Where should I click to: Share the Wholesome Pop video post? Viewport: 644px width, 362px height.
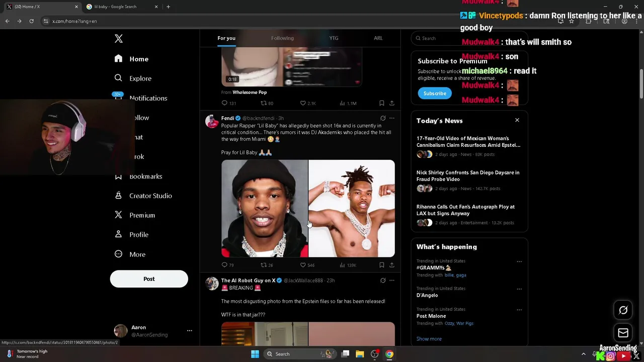(392, 103)
